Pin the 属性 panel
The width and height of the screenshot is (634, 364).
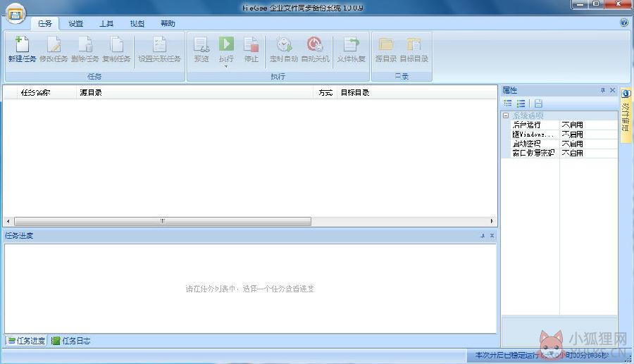[602, 91]
